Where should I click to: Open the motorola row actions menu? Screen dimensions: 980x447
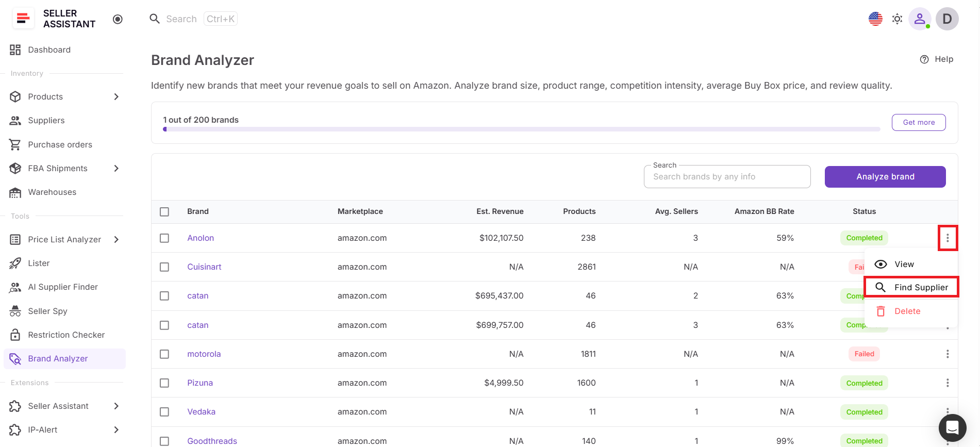click(948, 354)
